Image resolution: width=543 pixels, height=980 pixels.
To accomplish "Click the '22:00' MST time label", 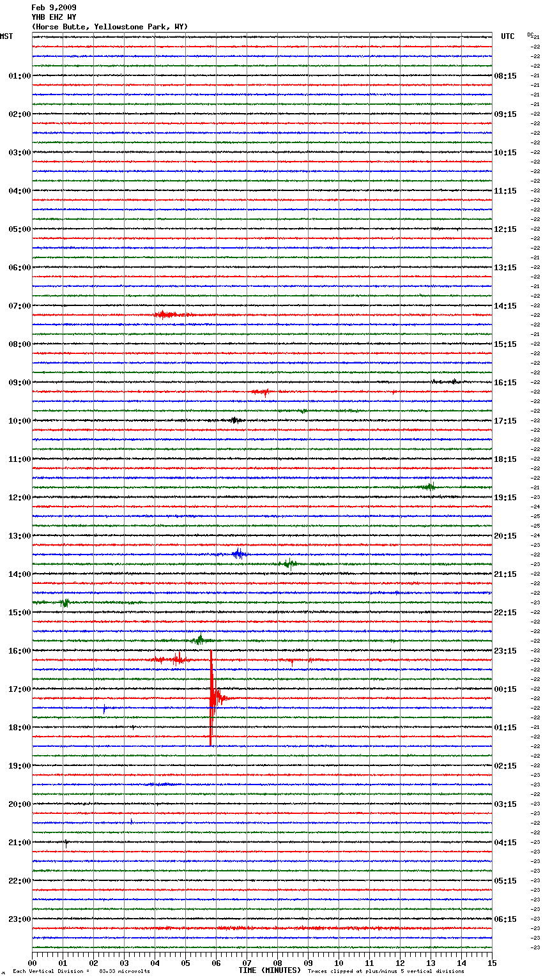I will [20, 881].
